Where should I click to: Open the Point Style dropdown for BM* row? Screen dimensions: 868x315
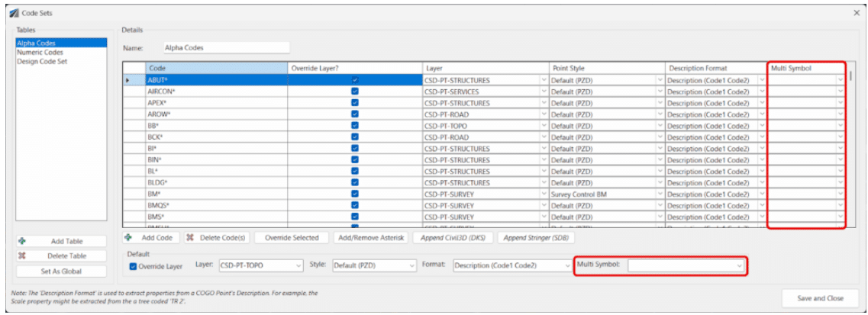click(660, 194)
